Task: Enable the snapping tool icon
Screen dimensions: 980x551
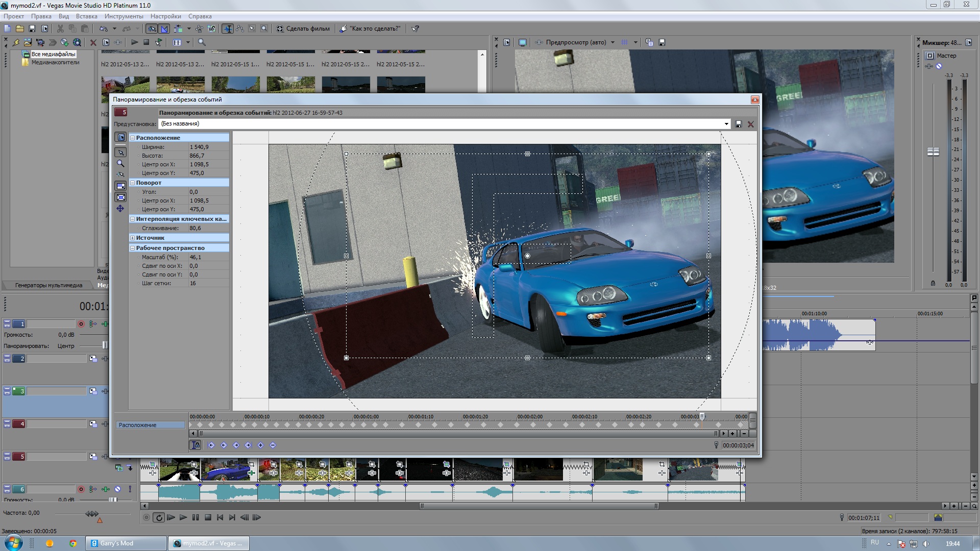Action: pyautogui.click(x=152, y=29)
